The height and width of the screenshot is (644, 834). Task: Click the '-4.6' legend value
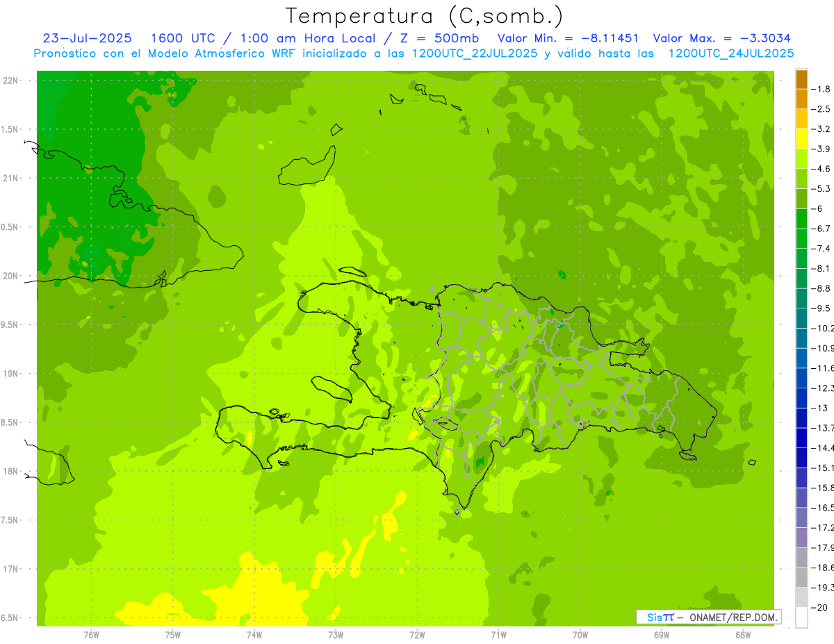(820, 169)
